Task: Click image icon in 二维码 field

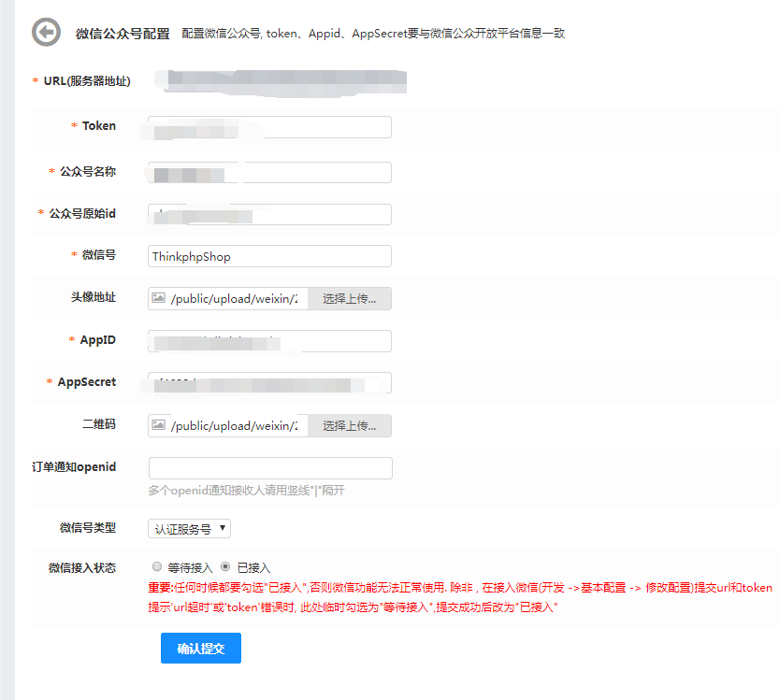Action: tap(159, 425)
